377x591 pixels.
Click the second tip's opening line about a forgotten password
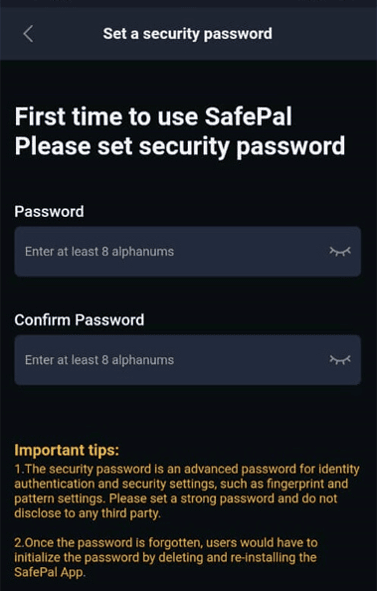click(166, 543)
